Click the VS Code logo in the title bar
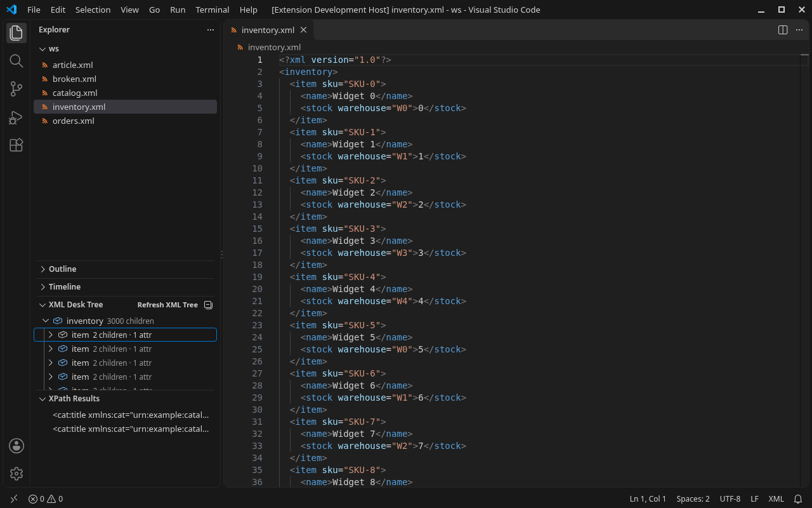 tap(11, 10)
